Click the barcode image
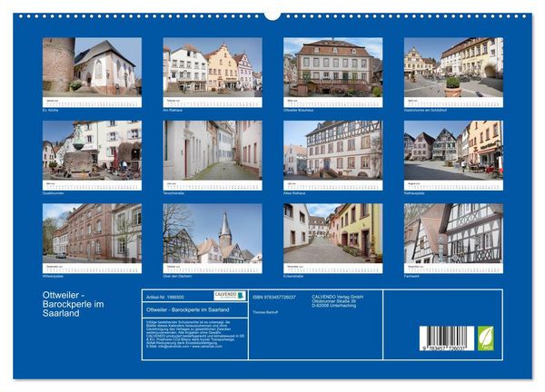This screenshot has height=392, width=545. [x=446, y=338]
